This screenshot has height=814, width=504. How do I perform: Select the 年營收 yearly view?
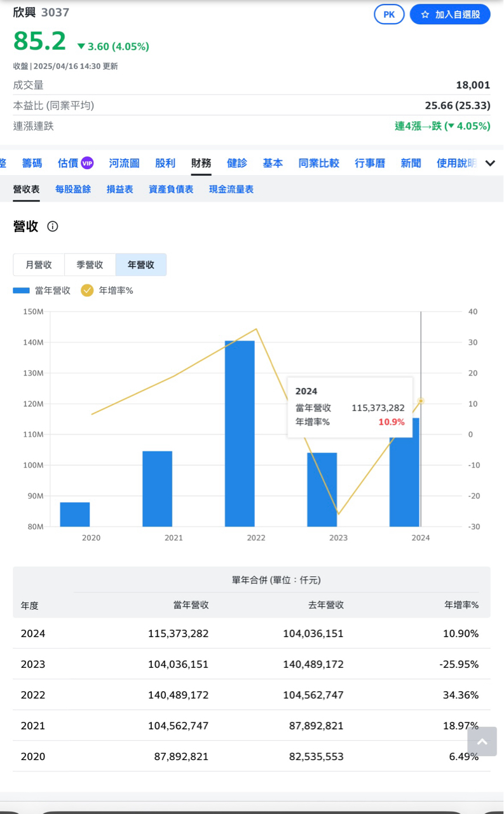(141, 265)
